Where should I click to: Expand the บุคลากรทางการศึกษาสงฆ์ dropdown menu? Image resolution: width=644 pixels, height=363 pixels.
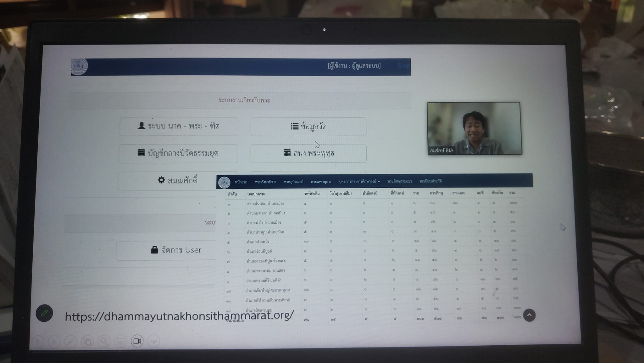tap(359, 182)
